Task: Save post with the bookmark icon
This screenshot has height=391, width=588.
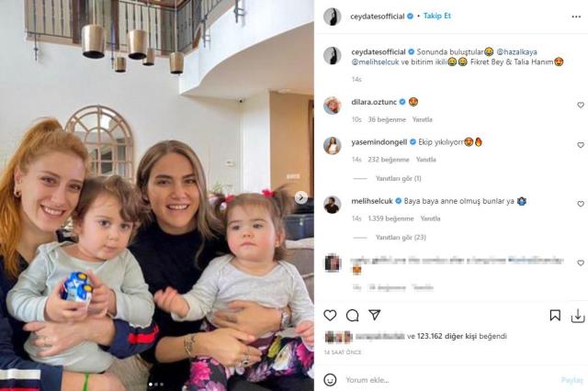Action: [555, 316]
